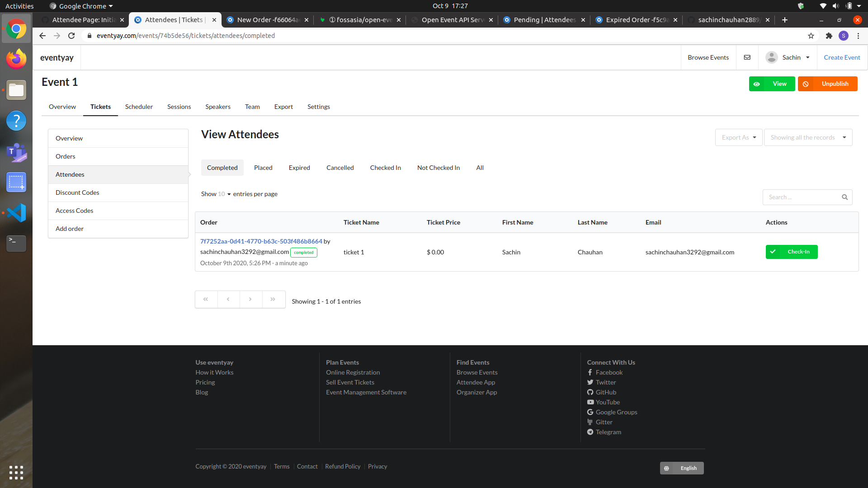Open the Files manager dock icon
Image resolution: width=868 pixels, height=488 pixels.
16,90
